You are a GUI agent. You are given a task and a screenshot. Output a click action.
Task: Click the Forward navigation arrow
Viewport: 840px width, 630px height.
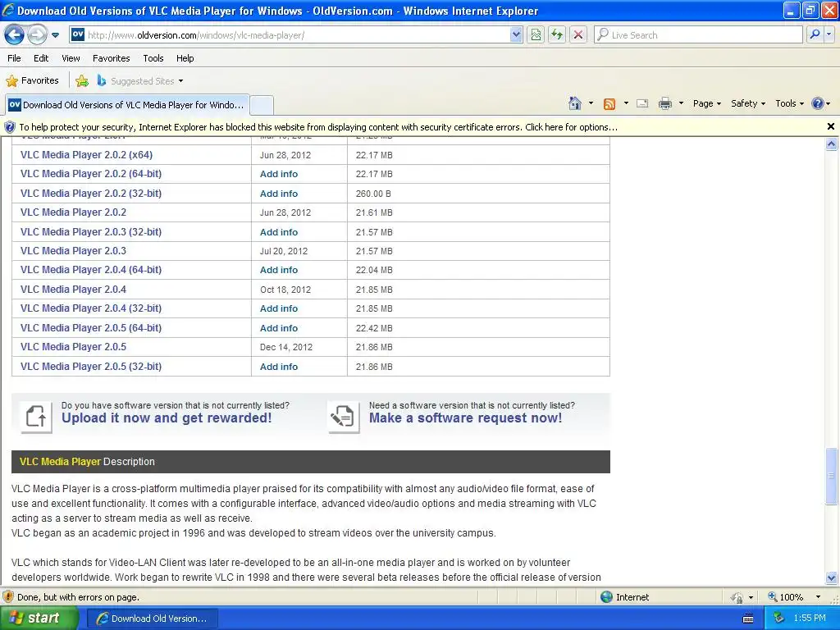point(37,34)
